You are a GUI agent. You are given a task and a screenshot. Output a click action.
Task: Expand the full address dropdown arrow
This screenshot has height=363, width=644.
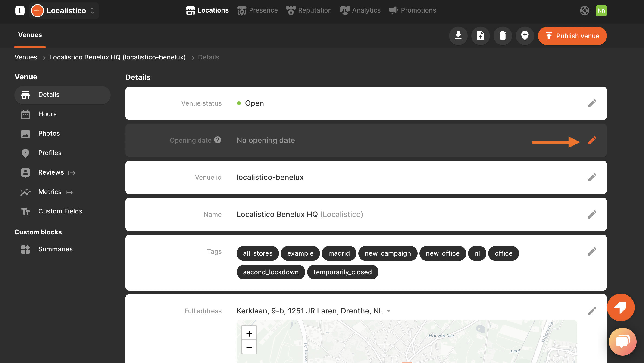coord(388,311)
